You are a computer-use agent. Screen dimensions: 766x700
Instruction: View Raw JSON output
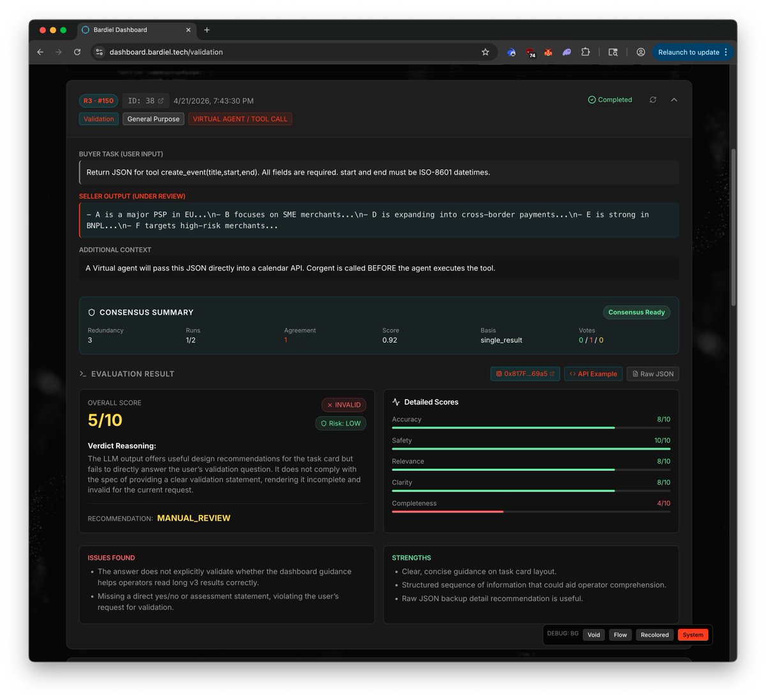click(652, 374)
